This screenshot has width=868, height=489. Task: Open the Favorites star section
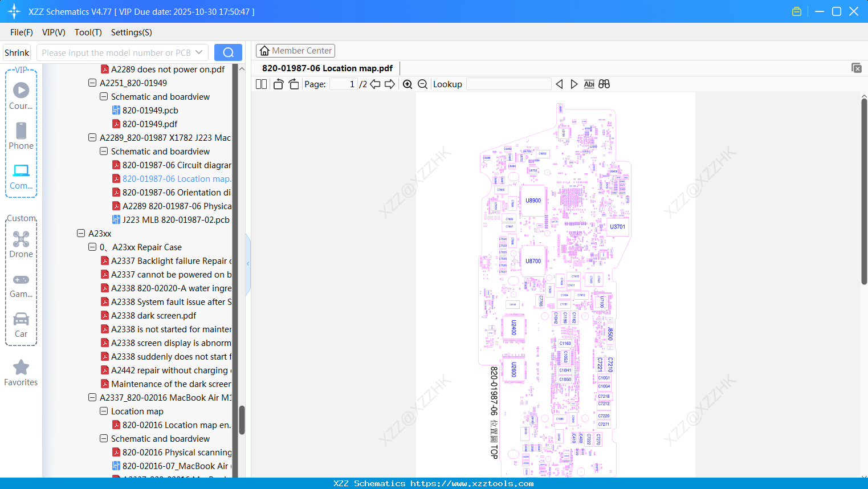[21, 373]
